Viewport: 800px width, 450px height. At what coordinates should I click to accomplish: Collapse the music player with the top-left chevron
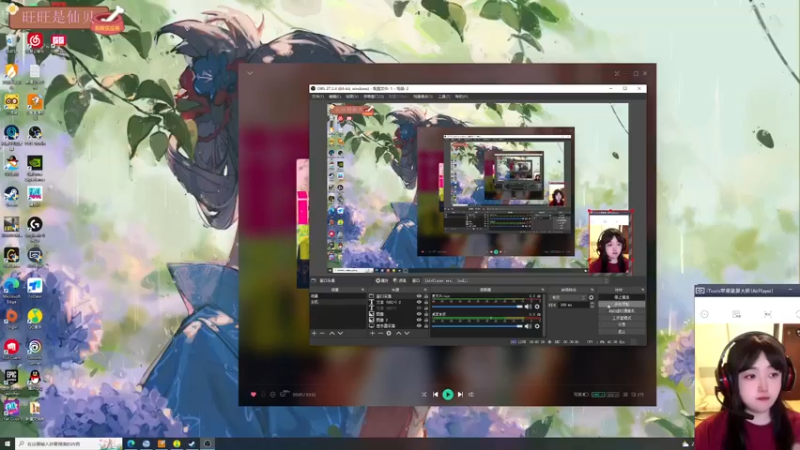250,73
